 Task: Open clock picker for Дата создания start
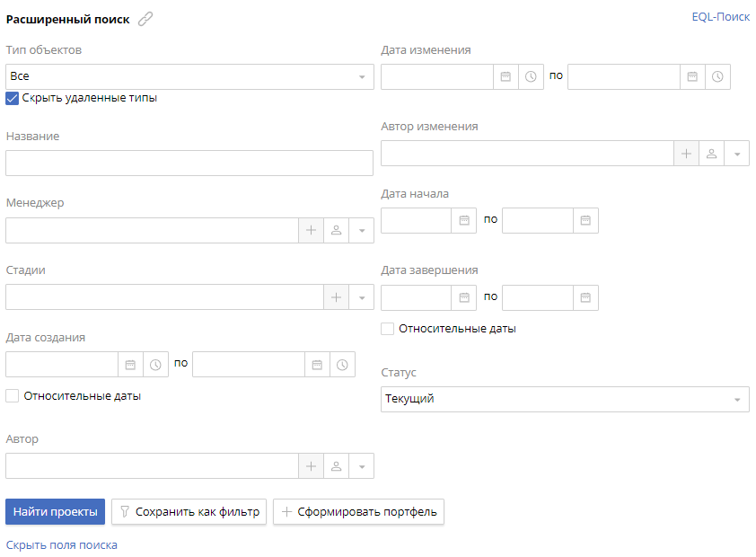(155, 364)
